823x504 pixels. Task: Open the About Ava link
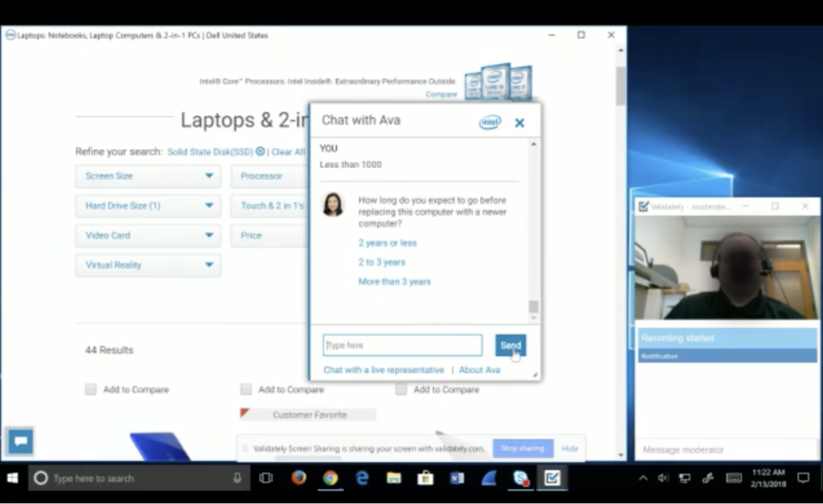pyautogui.click(x=479, y=370)
